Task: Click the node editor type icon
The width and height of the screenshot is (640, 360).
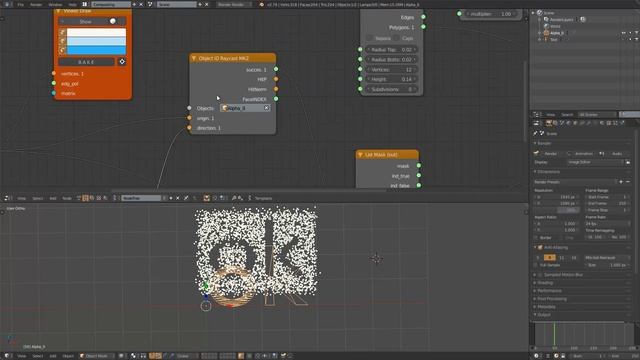Action: coord(7,198)
